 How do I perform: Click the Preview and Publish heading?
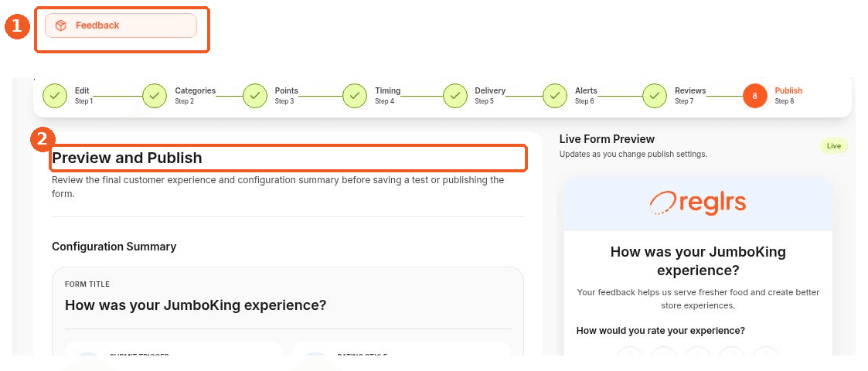[x=127, y=158]
